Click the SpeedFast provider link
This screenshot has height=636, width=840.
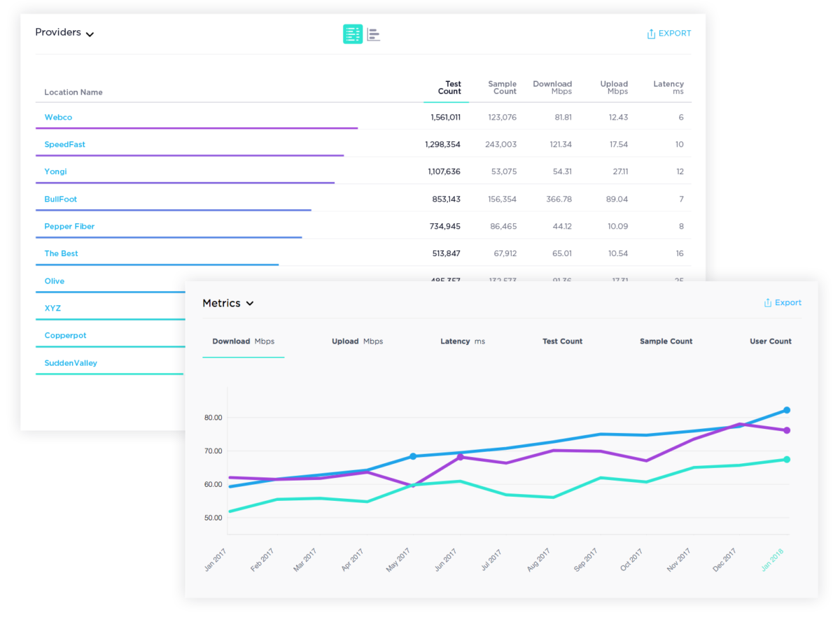pos(64,145)
